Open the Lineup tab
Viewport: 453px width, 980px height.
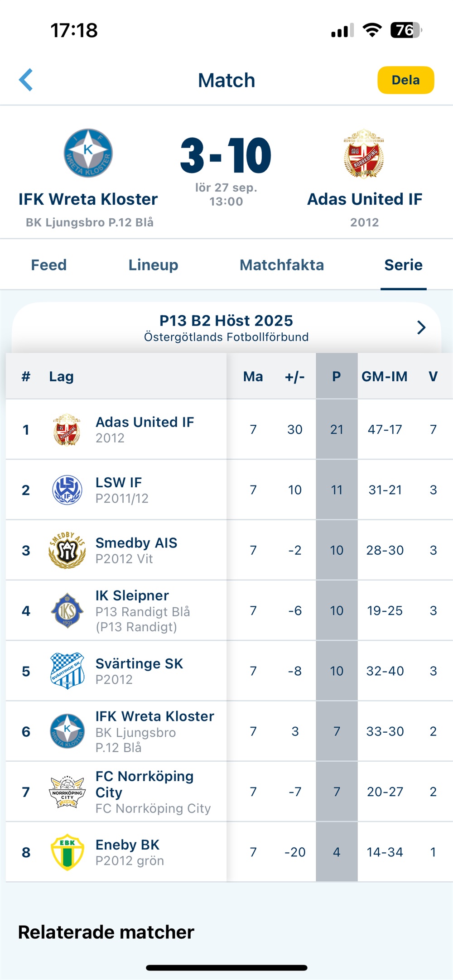[153, 265]
